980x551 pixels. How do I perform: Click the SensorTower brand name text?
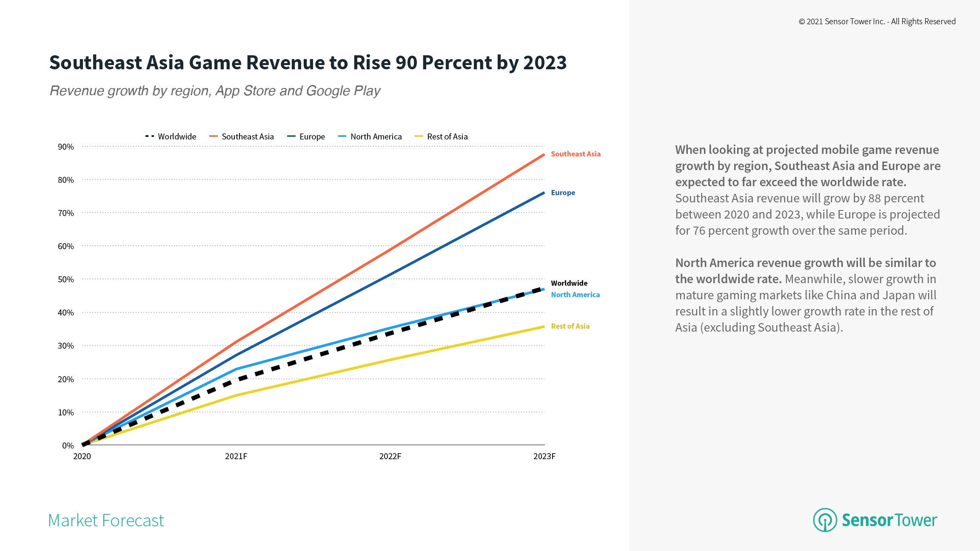pyautogui.click(x=889, y=520)
